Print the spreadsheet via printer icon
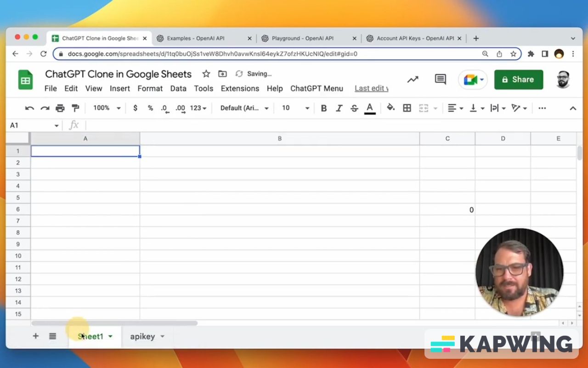Viewport: 588px width, 368px height. click(x=60, y=108)
